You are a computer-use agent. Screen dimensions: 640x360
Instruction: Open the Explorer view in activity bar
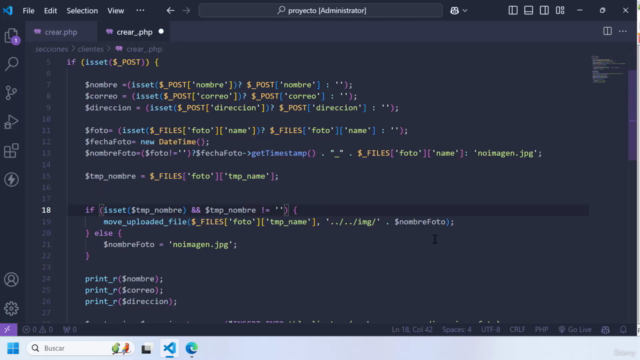point(11,36)
